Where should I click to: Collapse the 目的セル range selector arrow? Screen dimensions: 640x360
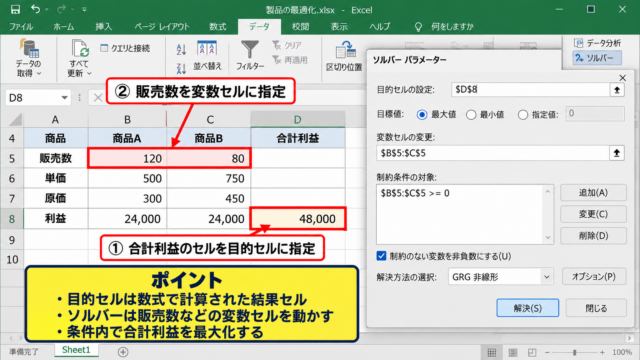coord(617,90)
